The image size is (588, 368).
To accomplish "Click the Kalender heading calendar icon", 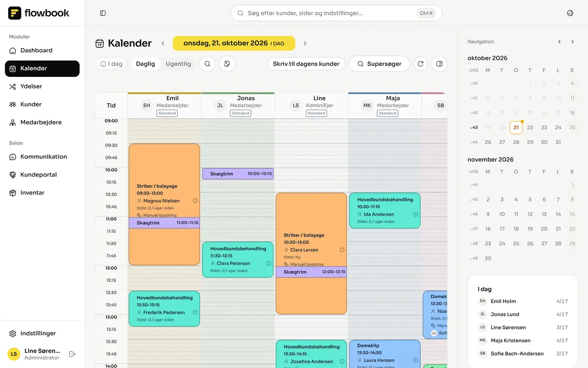I will pos(100,43).
